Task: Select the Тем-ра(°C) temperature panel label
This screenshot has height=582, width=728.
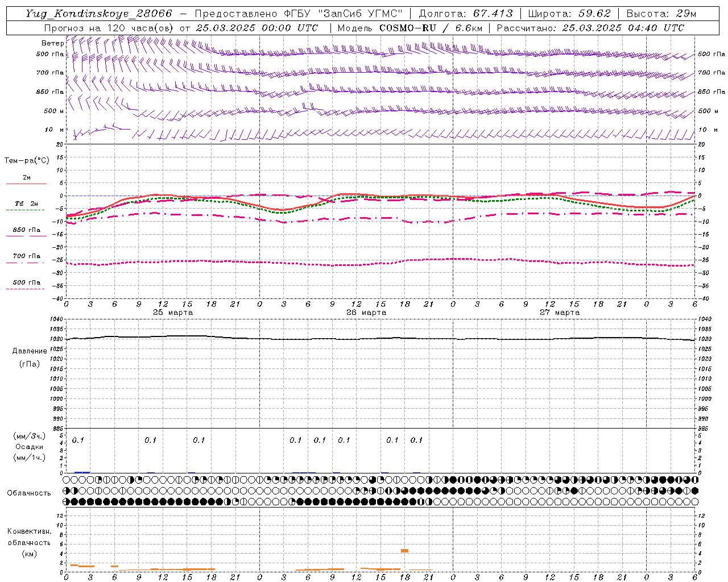Action: pyautogui.click(x=27, y=161)
